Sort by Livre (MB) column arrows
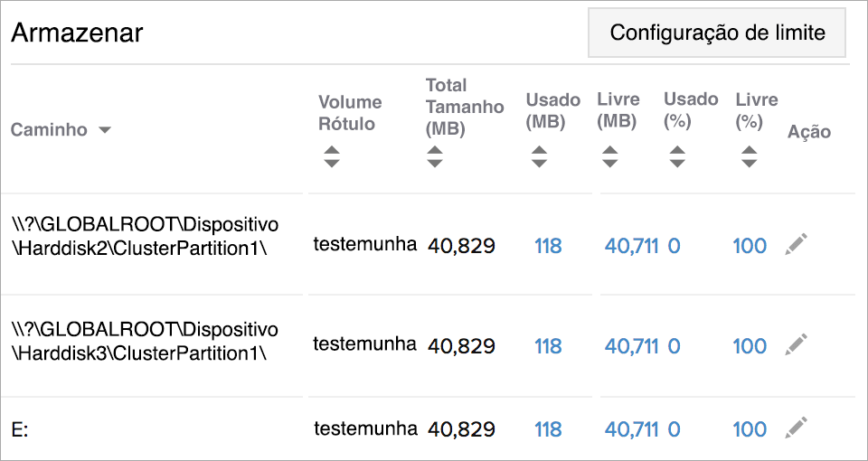Screen dimensions: 868x461 point(610,156)
